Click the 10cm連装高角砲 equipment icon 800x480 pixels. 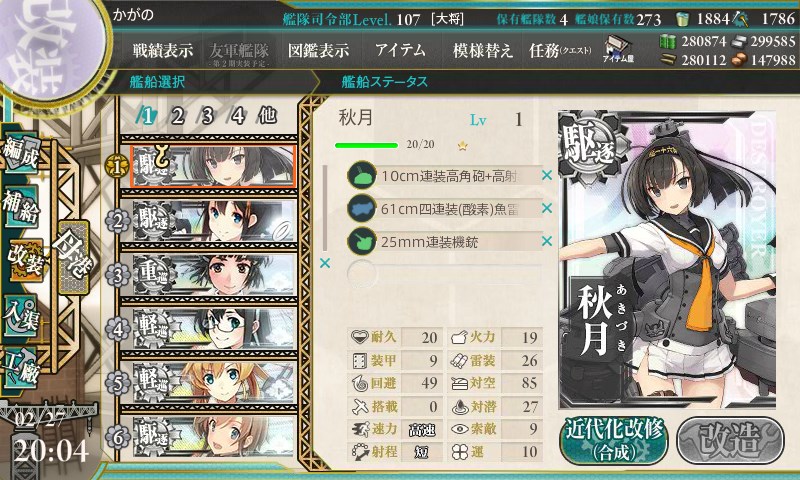coord(362,176)
